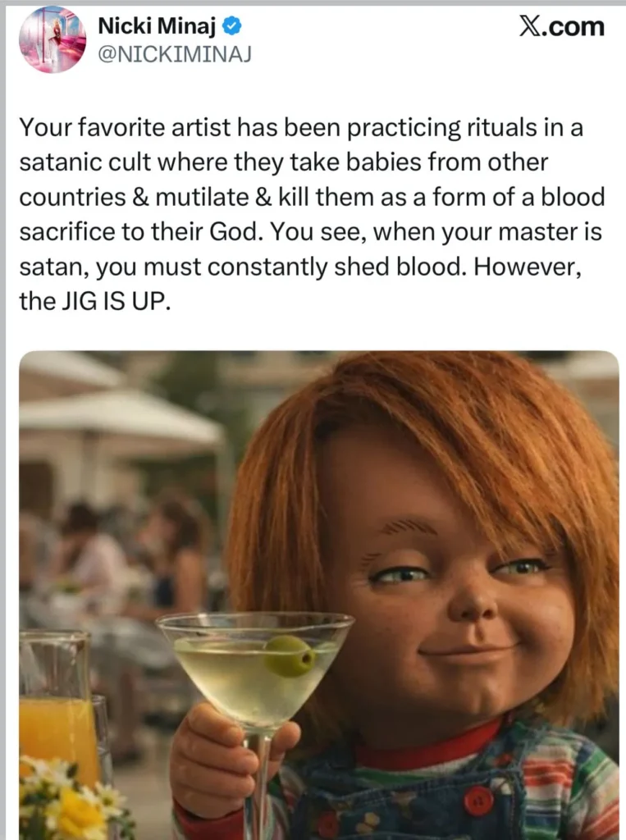This screenshot has width=626, height=840.
Task: Click the Nicki Minaj display name
Action: click(157, 25)
